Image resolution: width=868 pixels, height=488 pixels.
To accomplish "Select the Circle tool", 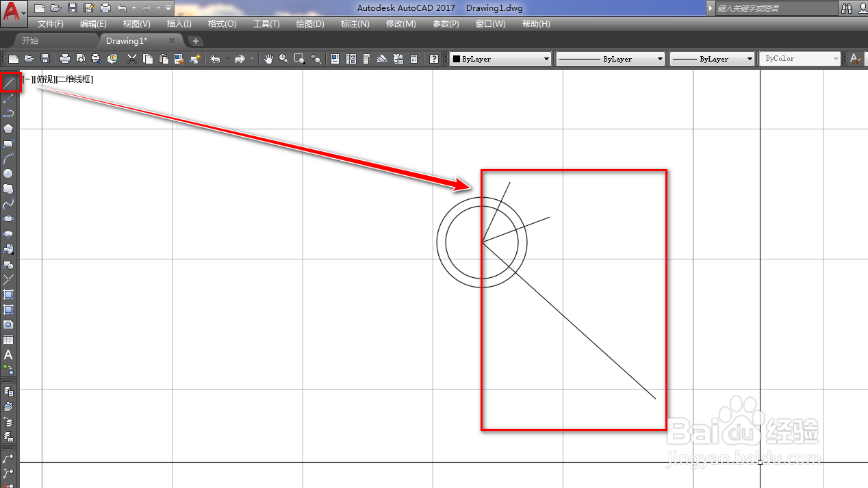I will pyautogui.click(x=9, y=173).
